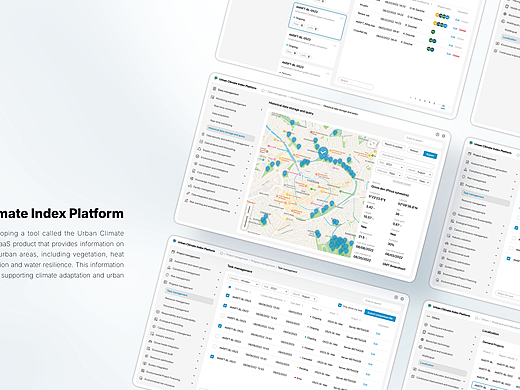Select Compliance management icon in Task management window
This screenshot has height=390, width=520.
tap(169, 267)
